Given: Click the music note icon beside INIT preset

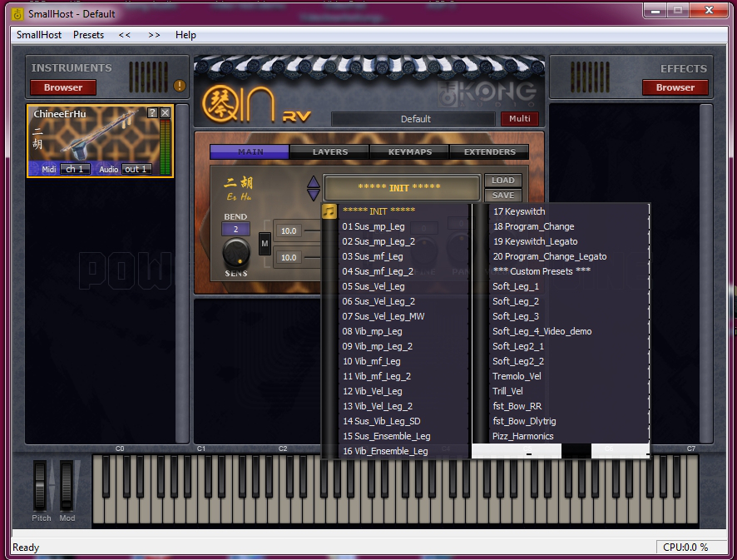Looking at the screenshot, I should click(329, 211).
